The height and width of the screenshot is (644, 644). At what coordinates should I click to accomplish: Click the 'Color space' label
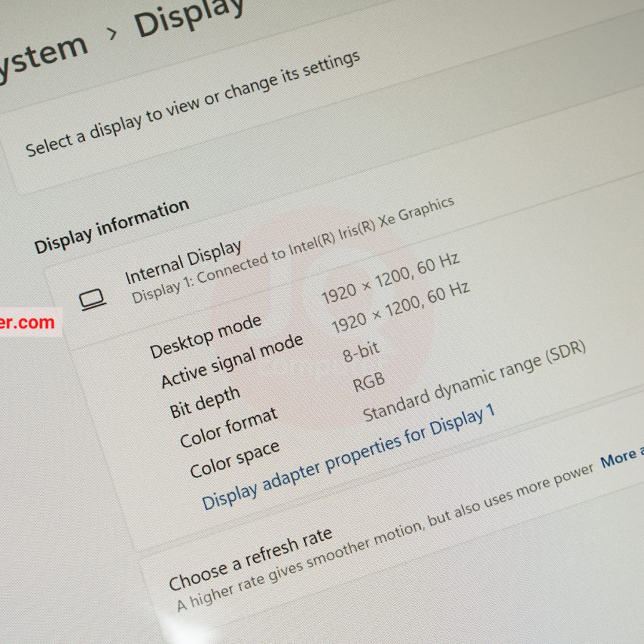click(235, 459)
